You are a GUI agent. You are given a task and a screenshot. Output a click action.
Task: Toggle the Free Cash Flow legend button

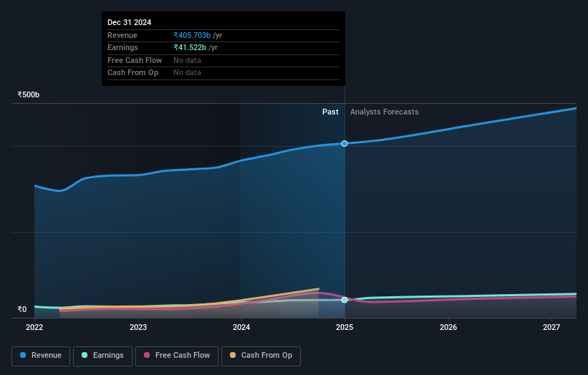pyautogui.click(x=177, y=356)
